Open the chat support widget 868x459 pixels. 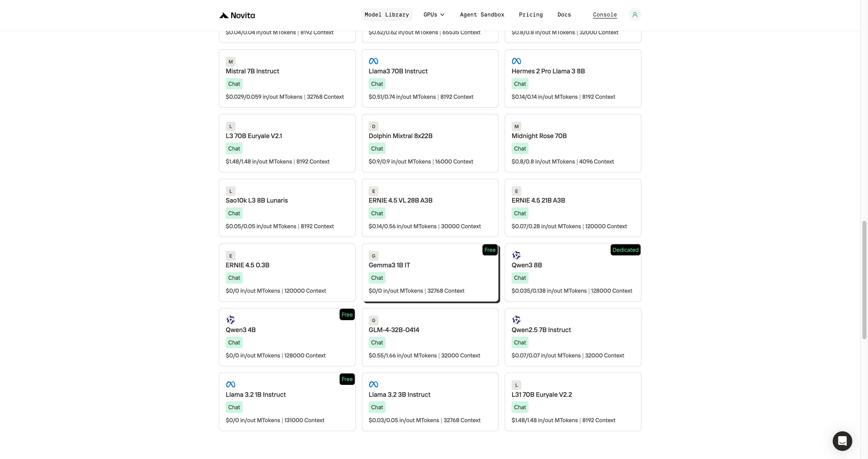(x=842, y=441)
